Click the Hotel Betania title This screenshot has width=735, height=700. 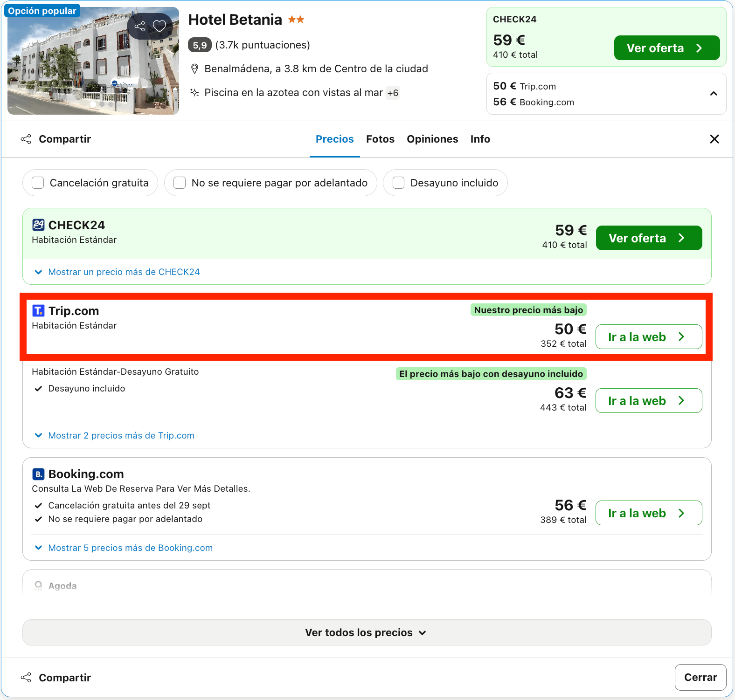tap(235, 20)
